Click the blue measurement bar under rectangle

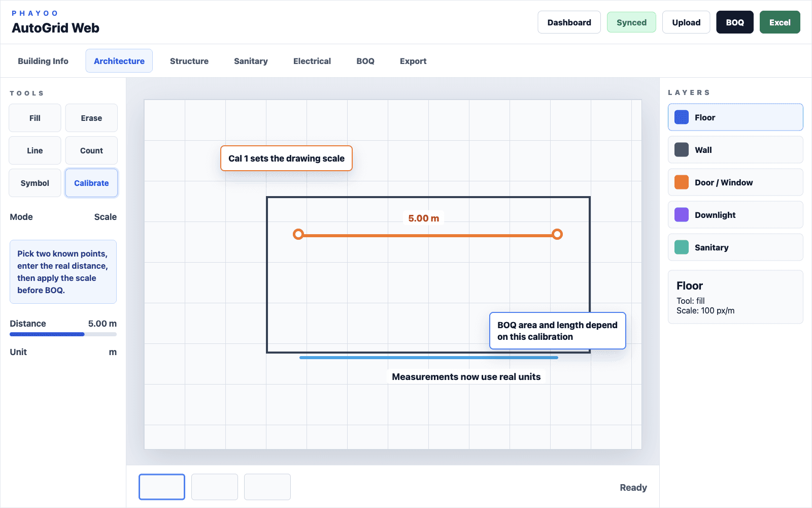point(429,358)
